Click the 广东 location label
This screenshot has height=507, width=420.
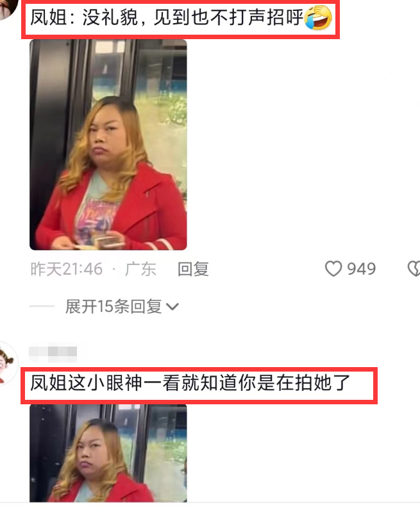tap(140, 269)
